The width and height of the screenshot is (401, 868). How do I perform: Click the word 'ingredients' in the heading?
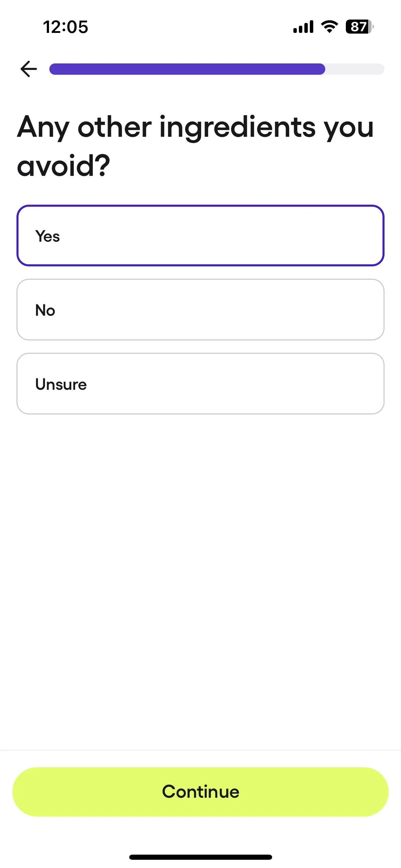click(x=238, y=128)
